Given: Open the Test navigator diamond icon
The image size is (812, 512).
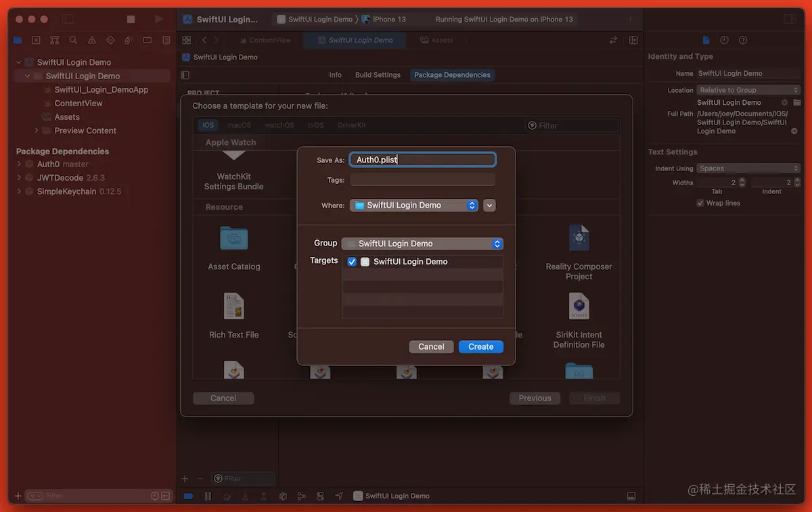Looking at the screenshot, I should point(110,41).
